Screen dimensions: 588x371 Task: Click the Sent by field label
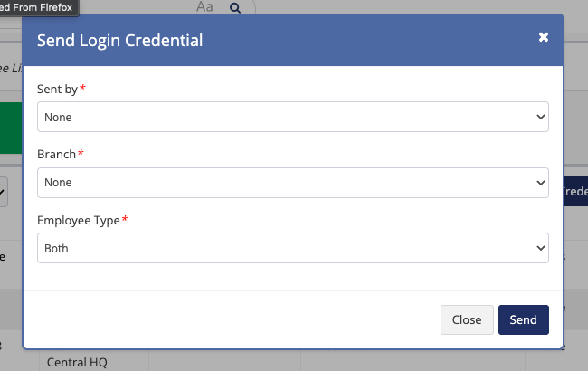(x=58, y=89)
